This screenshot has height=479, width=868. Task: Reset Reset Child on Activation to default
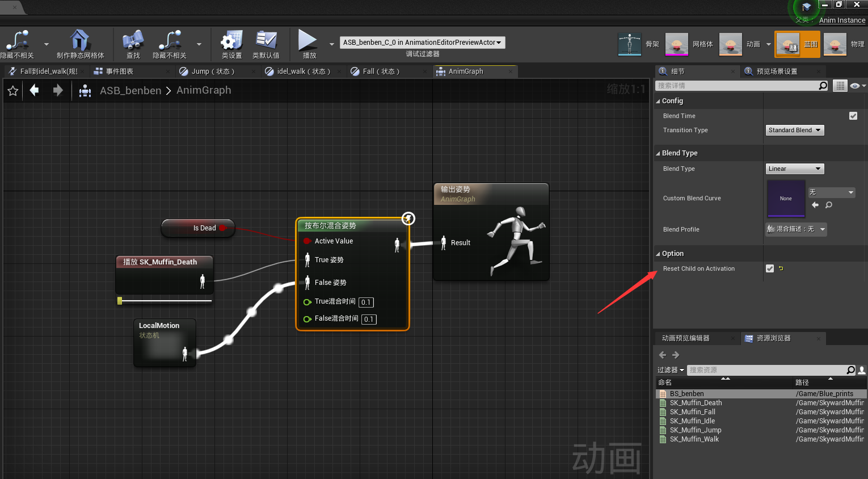point(781,268)
